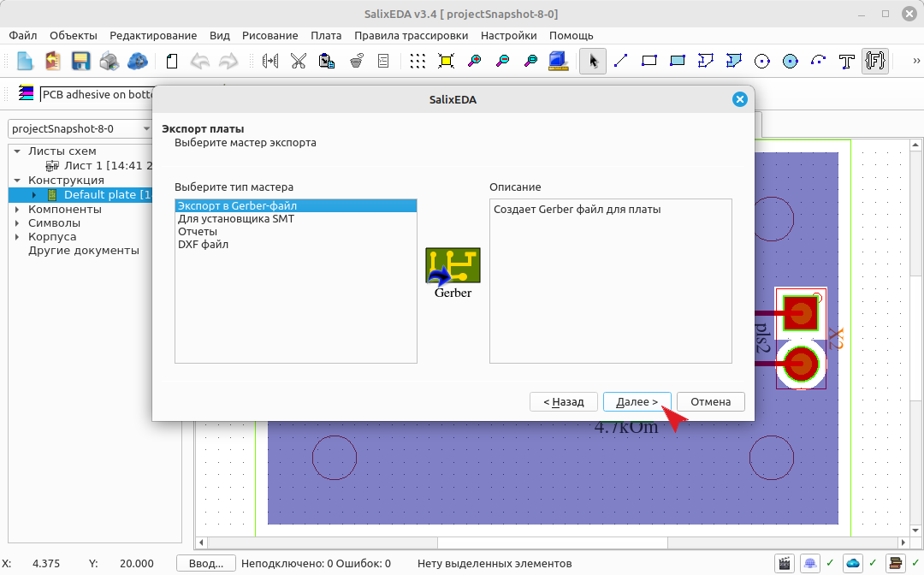Open the Правила трассировки menu
The width and height of the screenshot is (924, 575).
pyautogui.click(x=411, y=35)
